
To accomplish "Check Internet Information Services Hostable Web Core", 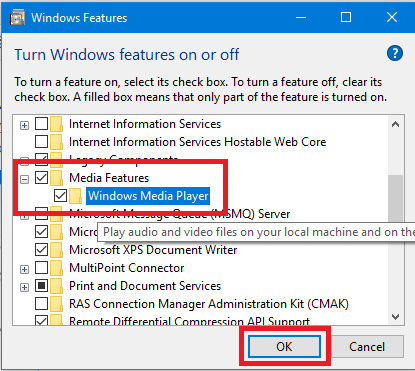I will point(41,142).
